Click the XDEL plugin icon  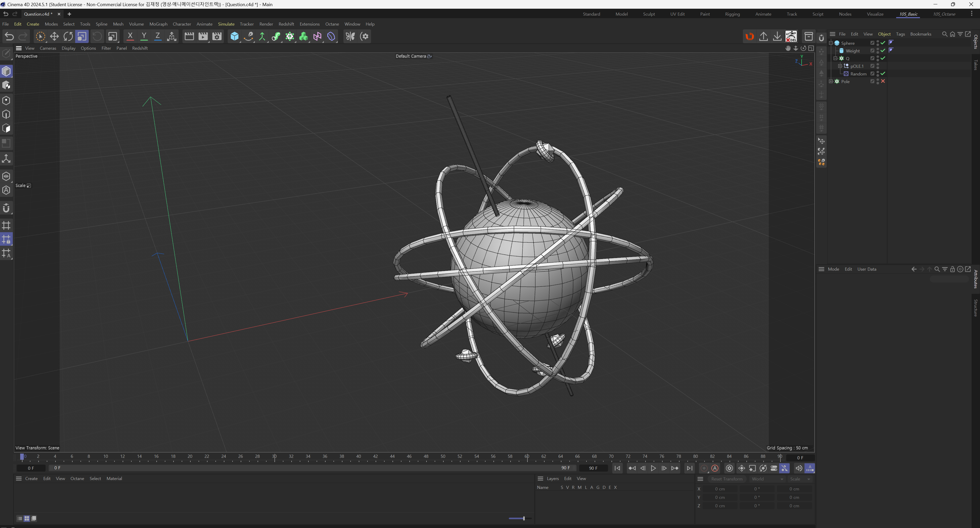pyautogui.click(x=791, y=37)
